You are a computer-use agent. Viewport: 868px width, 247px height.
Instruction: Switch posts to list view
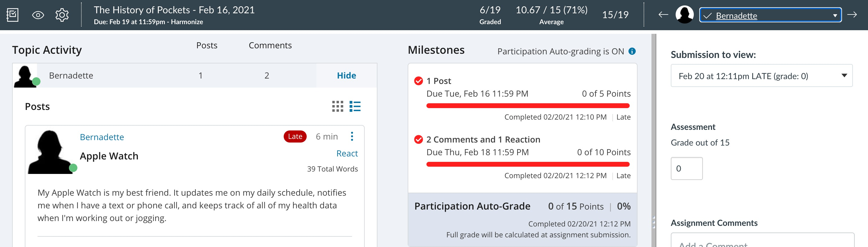point(355,106)
